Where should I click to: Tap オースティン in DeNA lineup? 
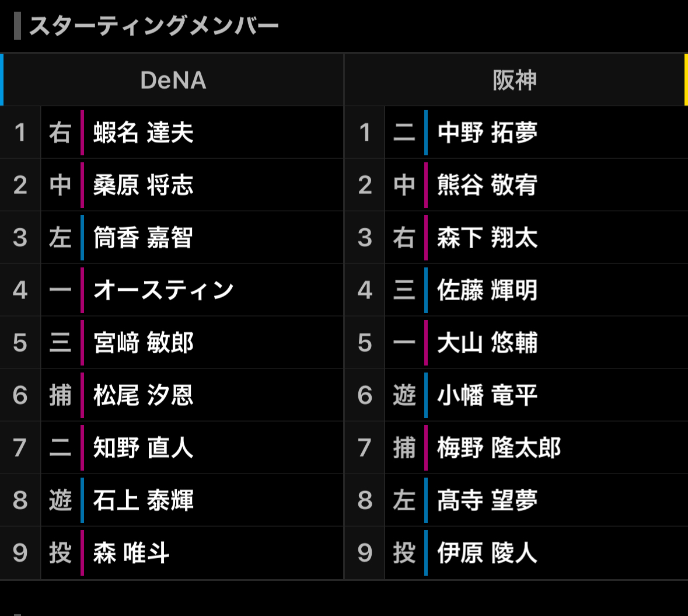tap(163, 290)
